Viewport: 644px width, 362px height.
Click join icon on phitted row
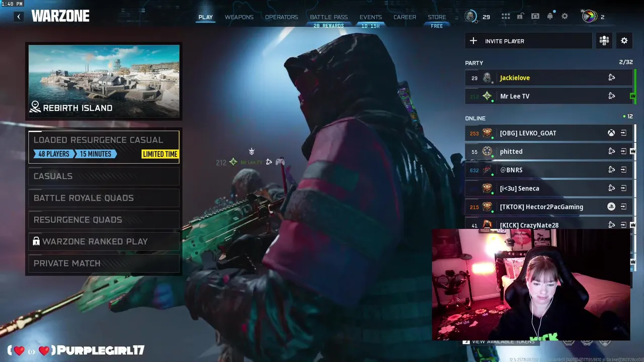pos(623,151)
